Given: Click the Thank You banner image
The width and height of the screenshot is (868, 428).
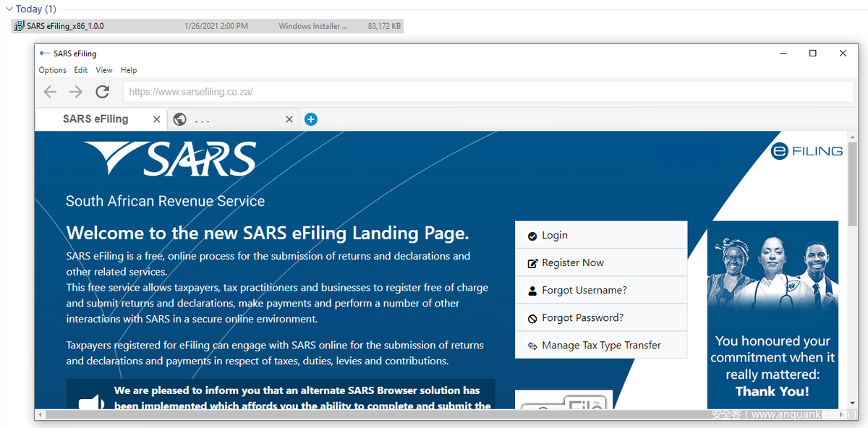Looking at the screenshot, I should 773,314.
